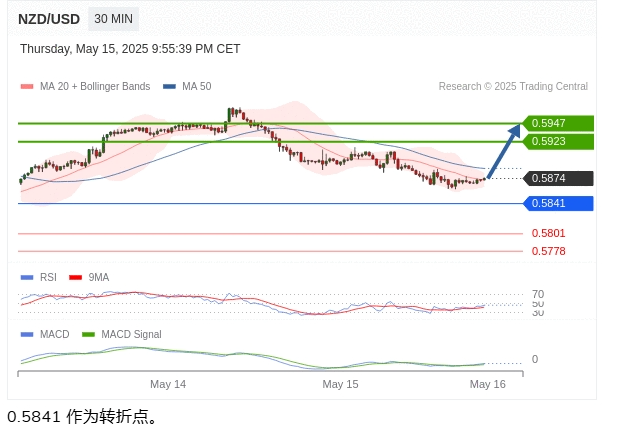Image resolution: width=641 pixels, height=442 pixels.
Task: Click the MACD Signal green legend swatch
Action: (x=88, y=334)
